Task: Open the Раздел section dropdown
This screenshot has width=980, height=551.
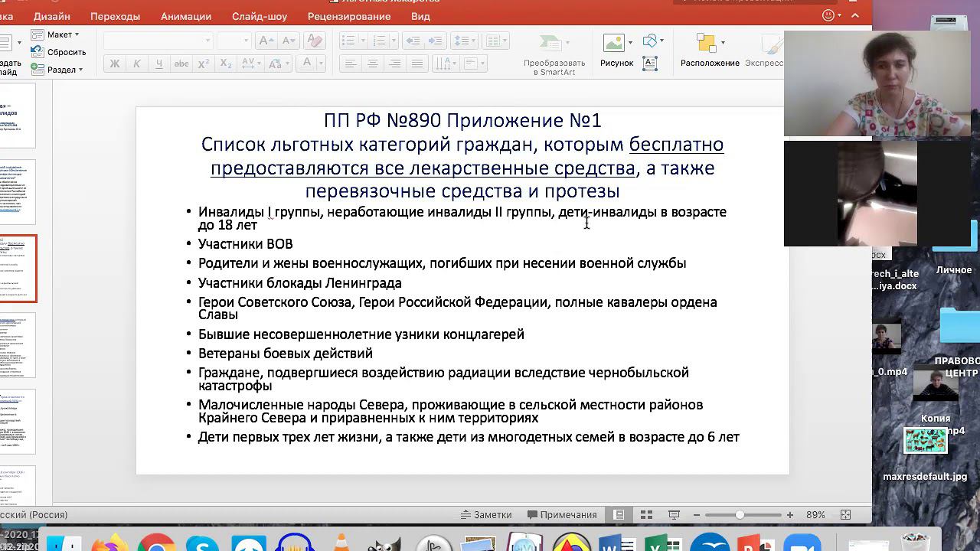Action: click(57, 70)
